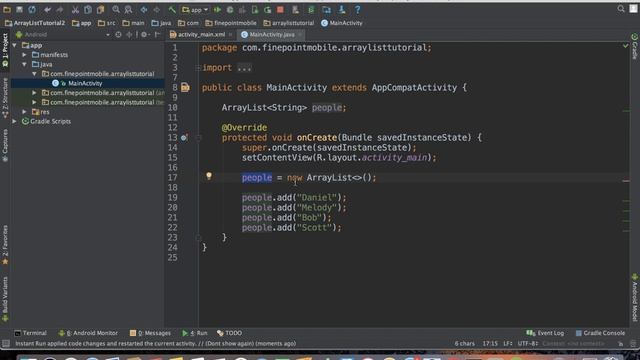Click the intention lightbulb on line 17
Viewport: 640px width, 360px height.
coord(209,176)
